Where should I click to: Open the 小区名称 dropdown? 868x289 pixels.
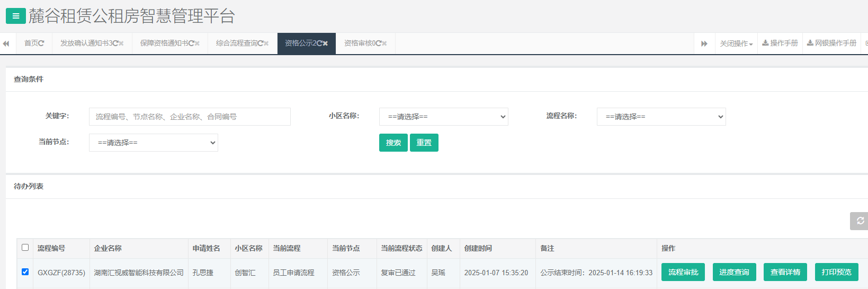tap(443, 117)
